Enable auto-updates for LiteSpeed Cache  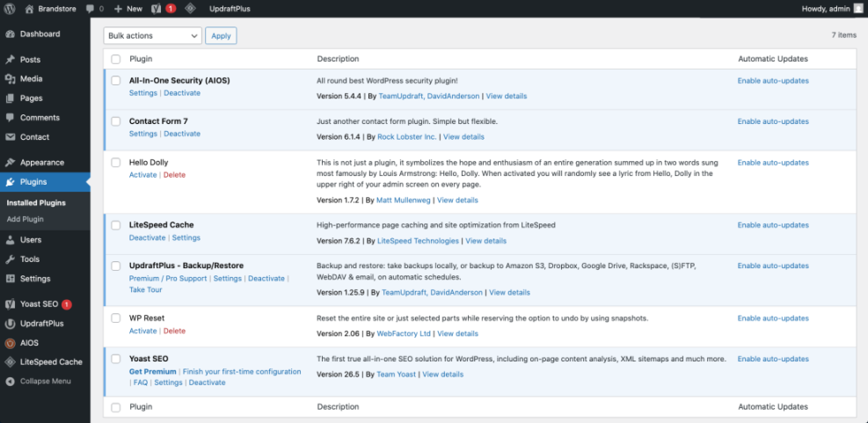[773, 225]
